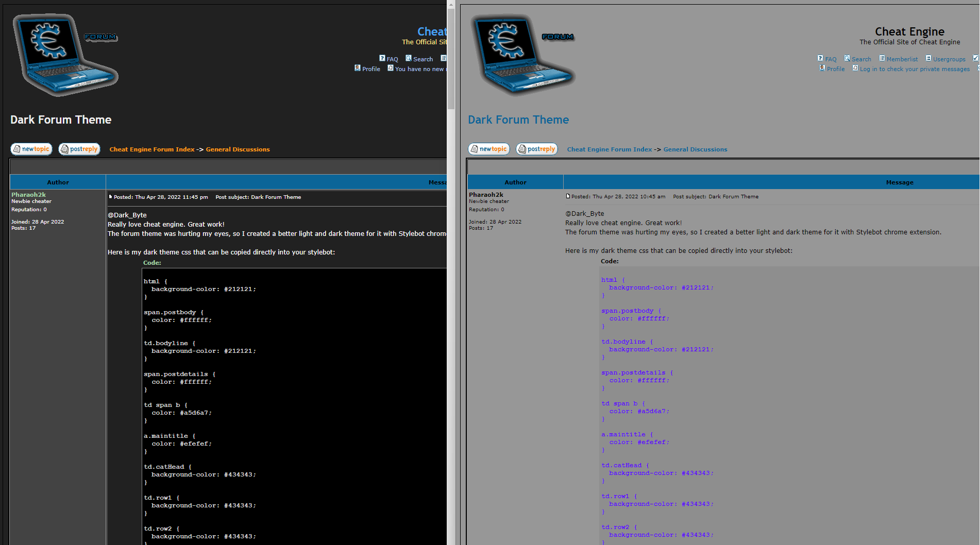Follow the Cheat Engine Forum Index breadcrumb
This screenshot has width=980, height=545.
609,149
